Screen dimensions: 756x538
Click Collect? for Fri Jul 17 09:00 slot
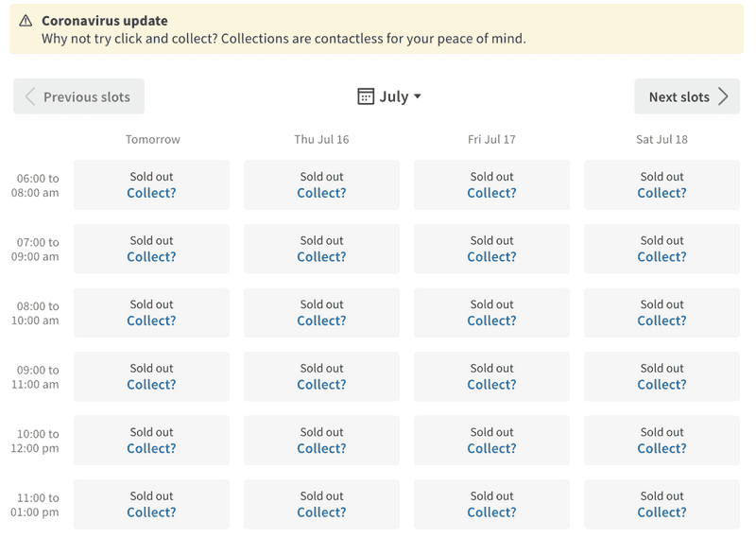pos(491,385)
